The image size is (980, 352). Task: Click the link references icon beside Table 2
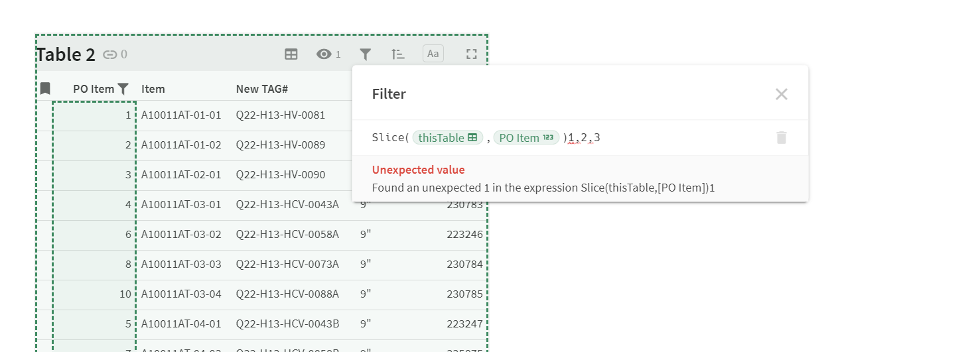110,54
